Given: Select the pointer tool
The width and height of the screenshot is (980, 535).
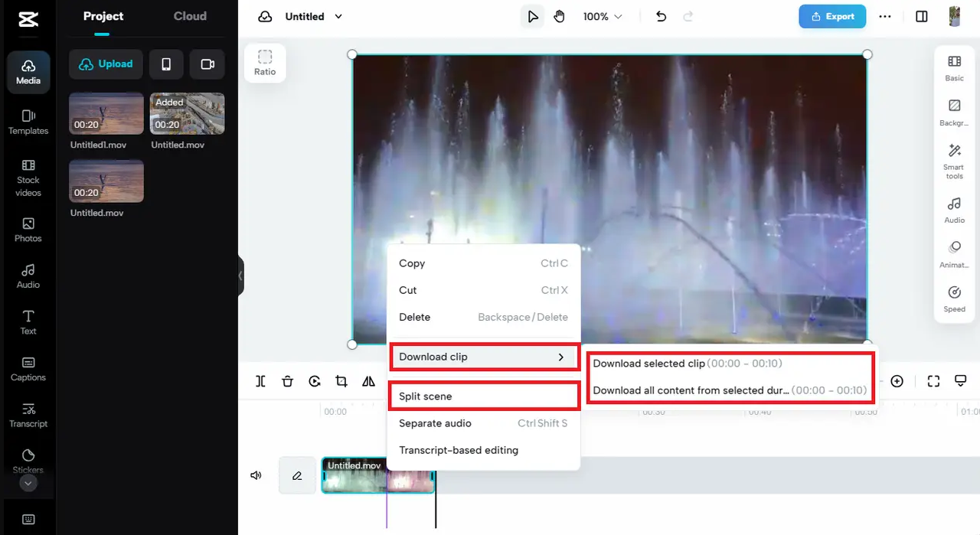Looking at the screenshot, I should coord(532,16).
